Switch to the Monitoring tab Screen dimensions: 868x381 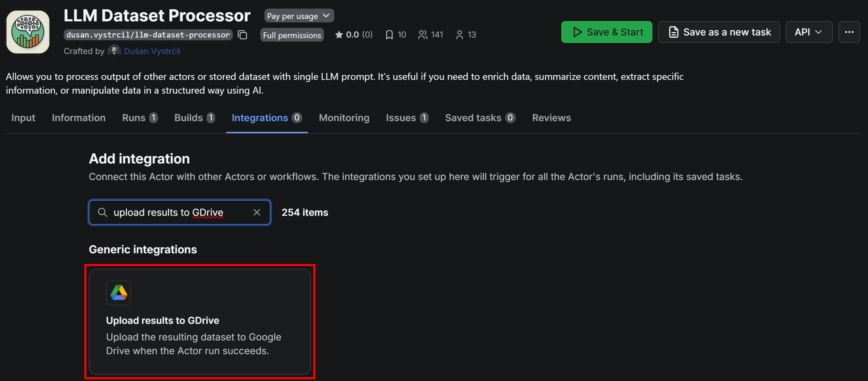(344, 118)
